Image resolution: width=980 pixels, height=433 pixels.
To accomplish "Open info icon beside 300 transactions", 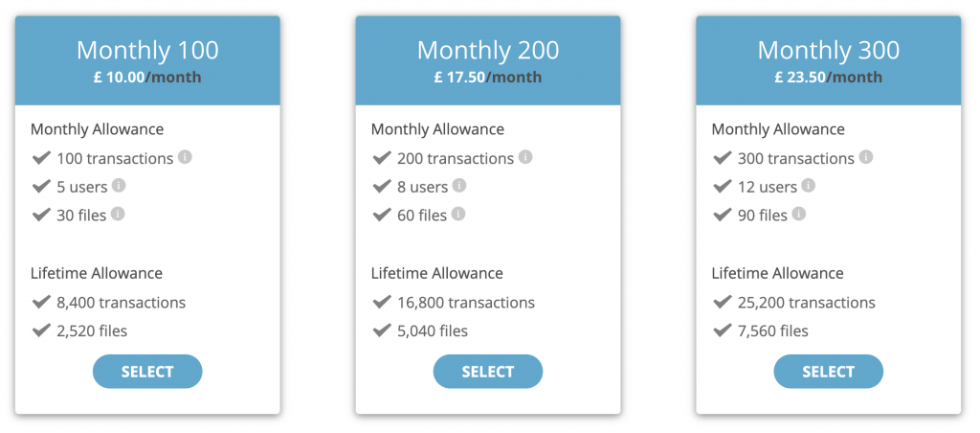I will click(x=865, y=156).
